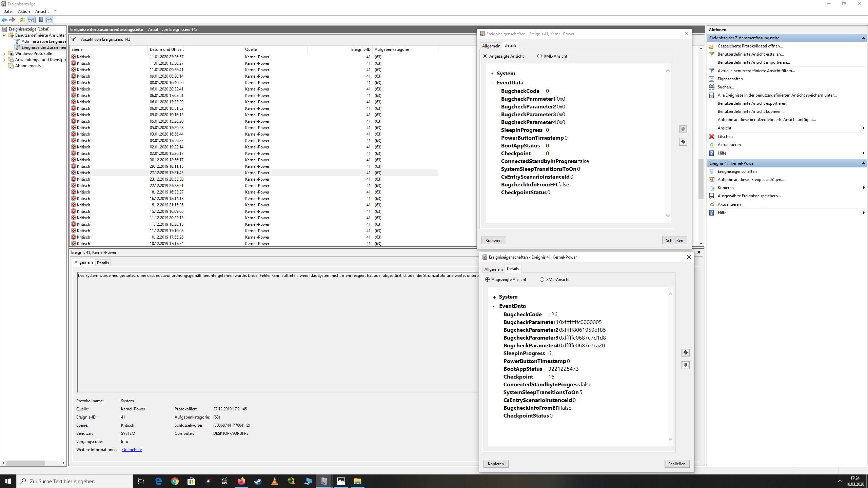Viewport: 868px width, 488px height.
Task: Select XML-Ansicht in upper properties dialog
Action: tap(539, 56)
